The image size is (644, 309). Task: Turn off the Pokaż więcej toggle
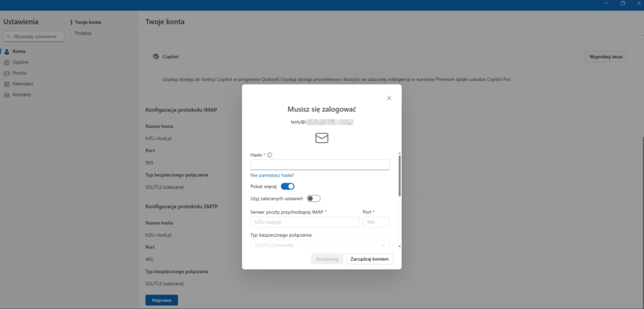pos(287,186)
